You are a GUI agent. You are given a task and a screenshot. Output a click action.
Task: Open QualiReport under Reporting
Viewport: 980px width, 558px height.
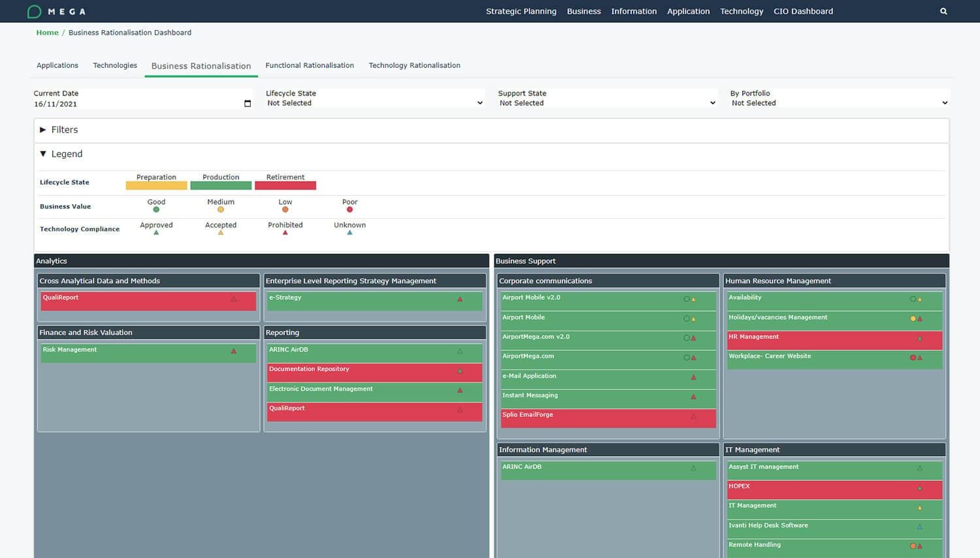point(374,412)
